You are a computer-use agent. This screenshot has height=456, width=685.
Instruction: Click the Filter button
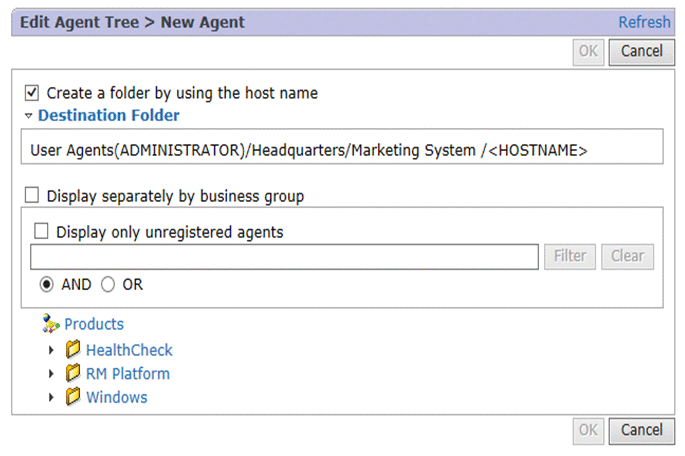(x=570, y=256)
